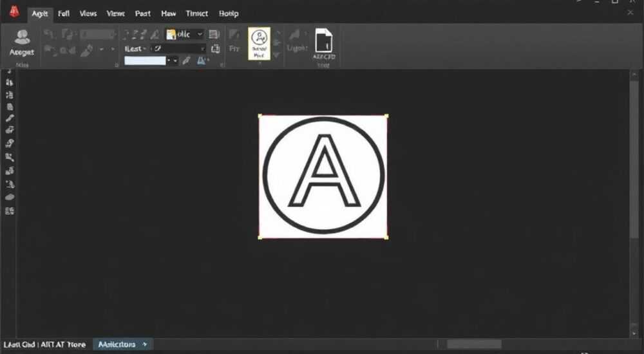Select the AAlictions tab at bottom
This screenshot has height=354, width=644.
point(122,344)
